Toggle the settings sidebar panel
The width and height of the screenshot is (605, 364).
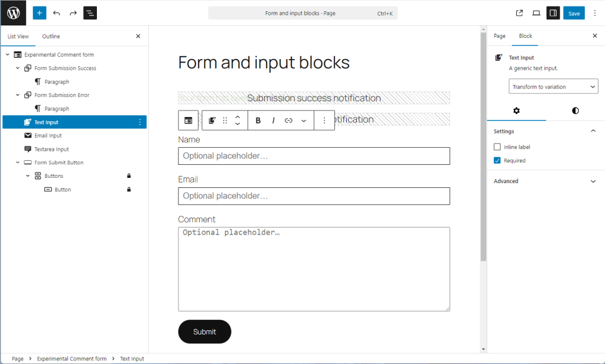coord(553,12)
